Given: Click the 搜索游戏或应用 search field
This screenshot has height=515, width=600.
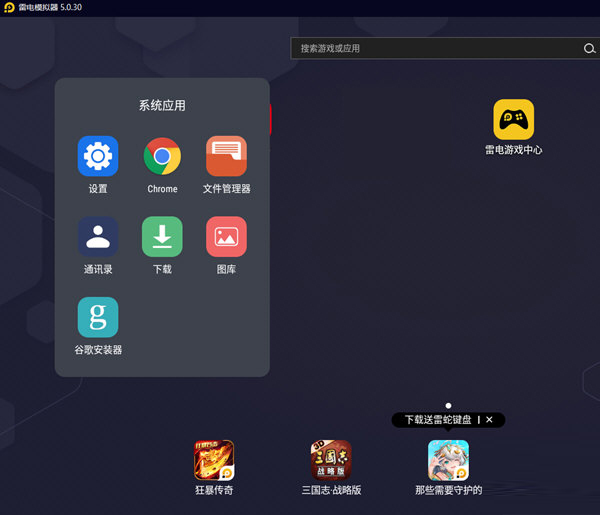Looking at the screenshot, I should 445,48.
